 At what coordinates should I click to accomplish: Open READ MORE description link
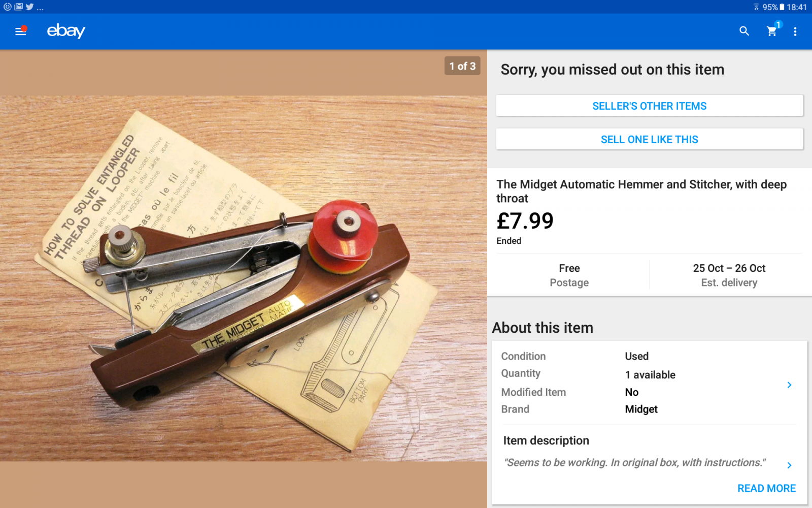click(x=766, y=488)
